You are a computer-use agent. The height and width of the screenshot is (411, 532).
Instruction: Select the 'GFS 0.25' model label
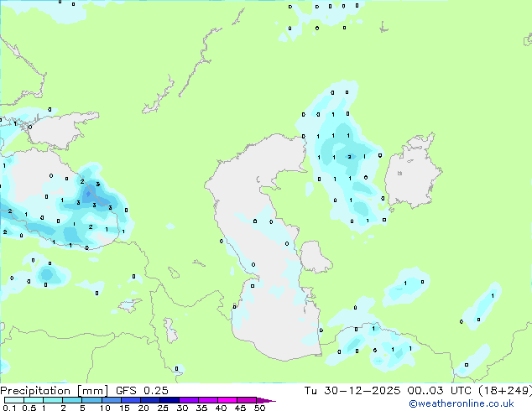pos(142,391)
